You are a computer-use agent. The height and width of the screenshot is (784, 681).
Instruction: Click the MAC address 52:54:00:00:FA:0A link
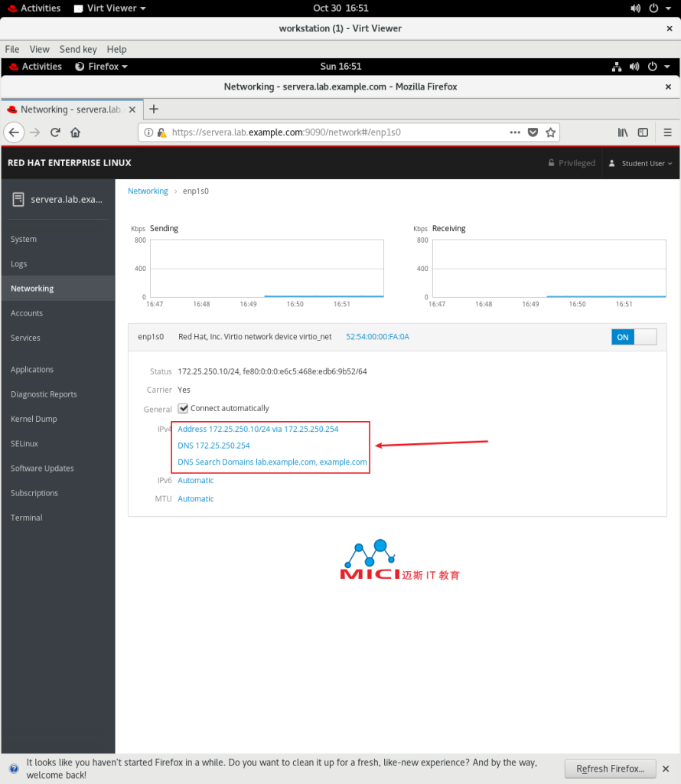[x=377, y=337]
